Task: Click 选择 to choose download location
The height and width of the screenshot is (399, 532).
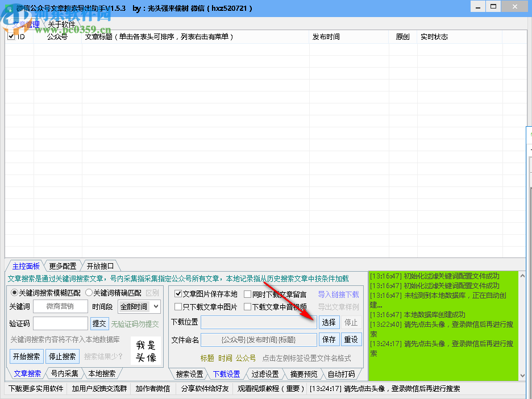Action: (x=330, y=322)
